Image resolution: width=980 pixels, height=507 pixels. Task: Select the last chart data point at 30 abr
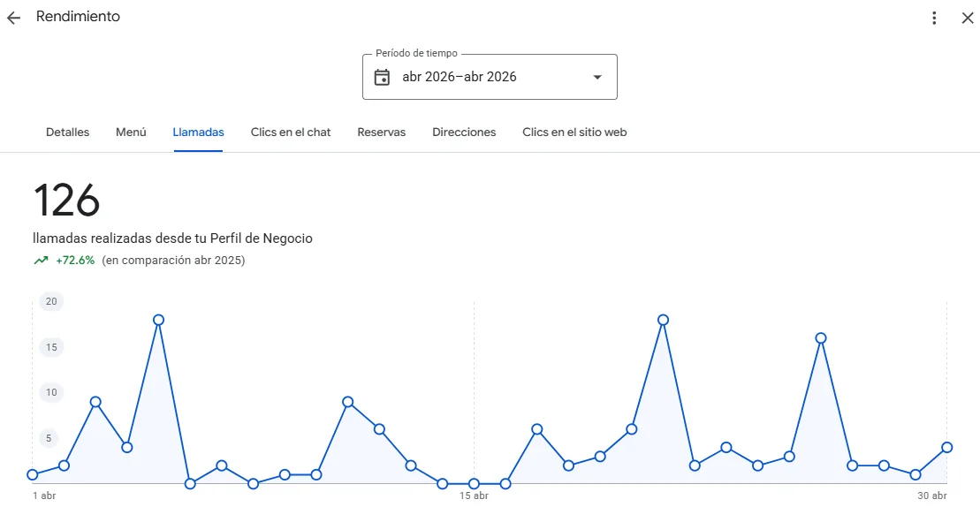[x=947, y=447]
